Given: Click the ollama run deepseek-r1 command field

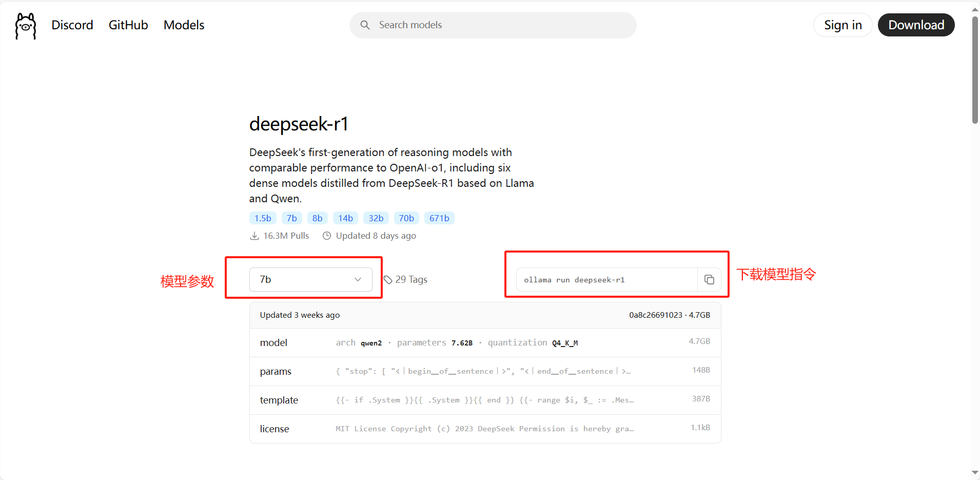Looking at the screenshot, I should click(x=607, y=280).
